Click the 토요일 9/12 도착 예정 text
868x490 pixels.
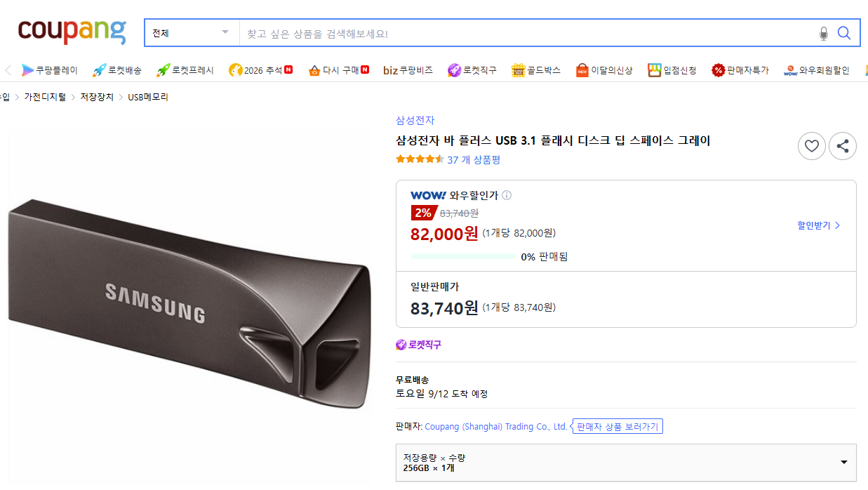tap(442, 394)
